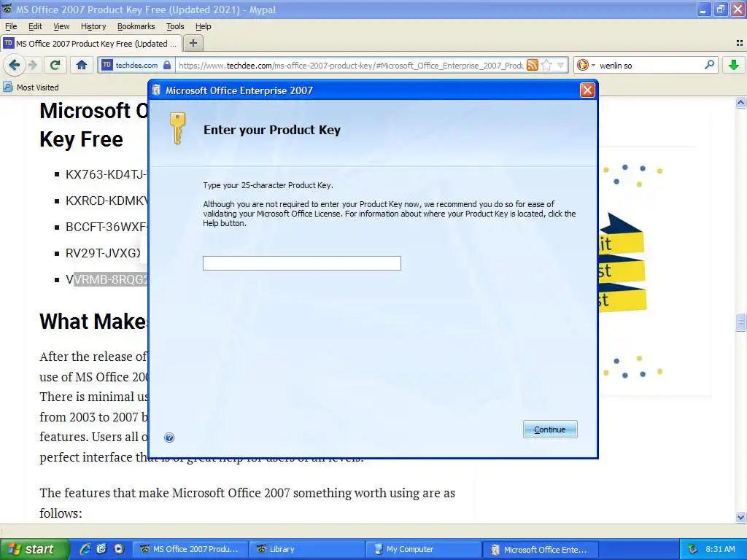Click the browser Forward arrow button

pyautogui.click(x=32, y=65)
